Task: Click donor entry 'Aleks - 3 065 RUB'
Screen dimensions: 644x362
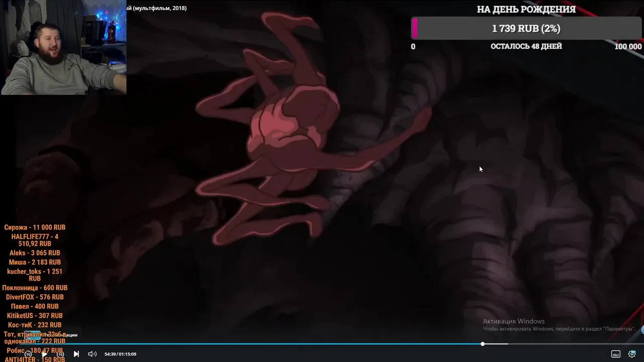Action: [35, 253]
